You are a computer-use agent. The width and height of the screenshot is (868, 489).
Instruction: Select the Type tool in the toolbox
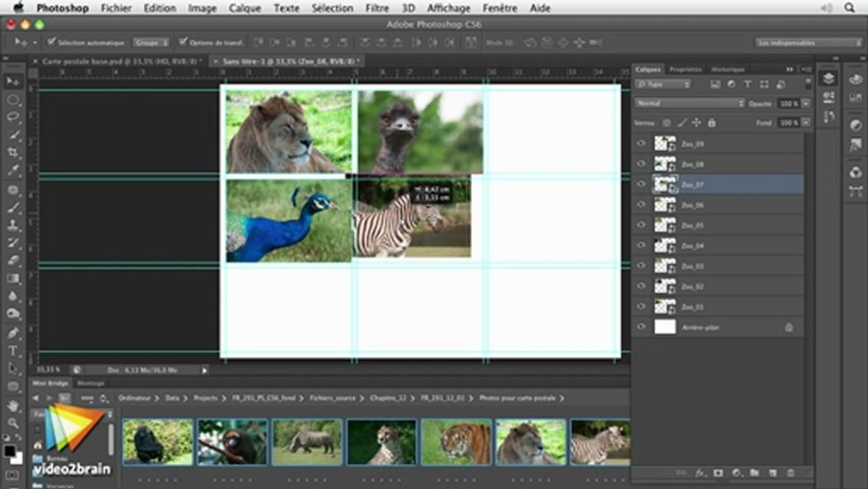click(x=13, y=350)
